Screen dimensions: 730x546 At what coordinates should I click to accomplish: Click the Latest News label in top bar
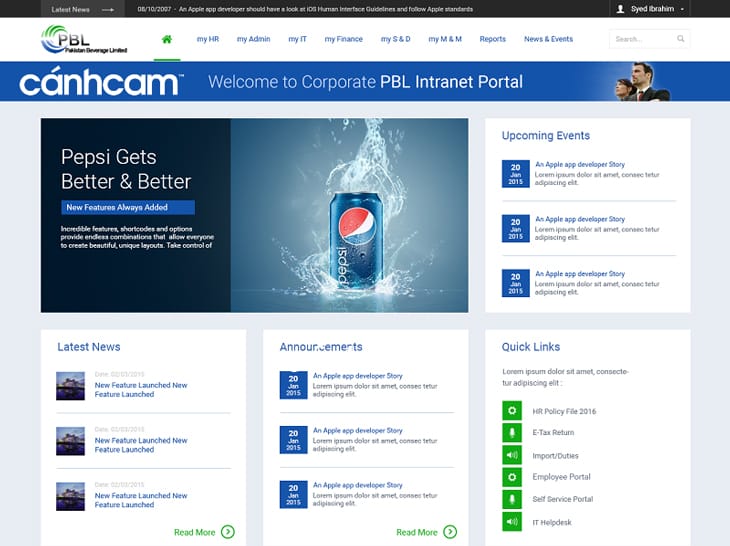[x=70, y=9]
